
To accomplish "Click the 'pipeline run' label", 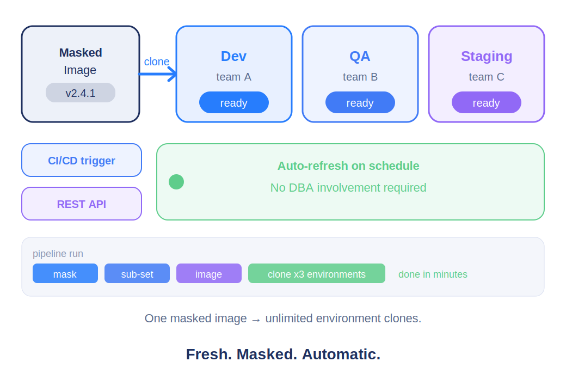I will point(58,254).
